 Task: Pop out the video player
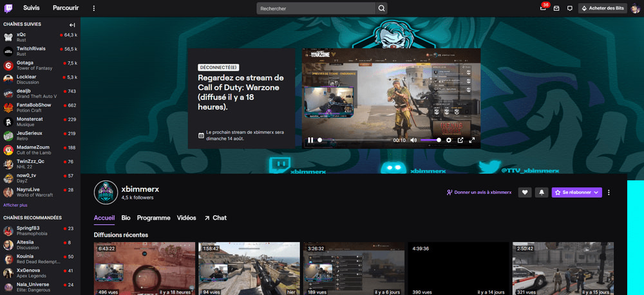click(x=460, y=140)
